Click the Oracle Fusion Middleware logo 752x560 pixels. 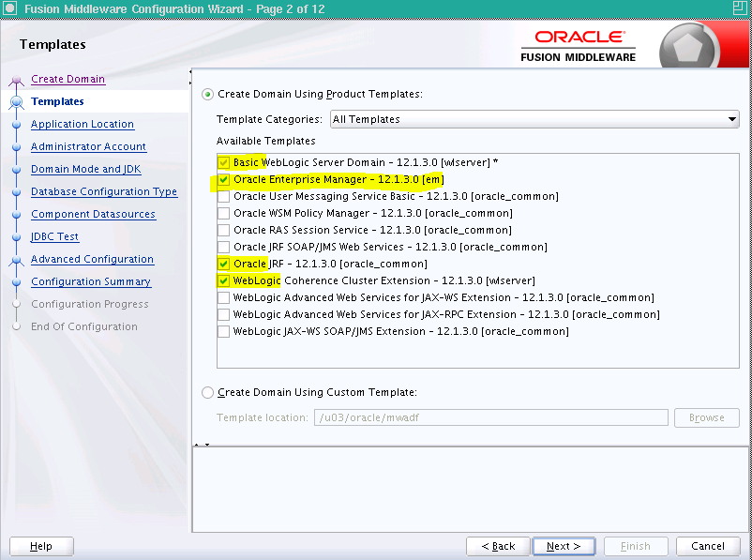579,46
